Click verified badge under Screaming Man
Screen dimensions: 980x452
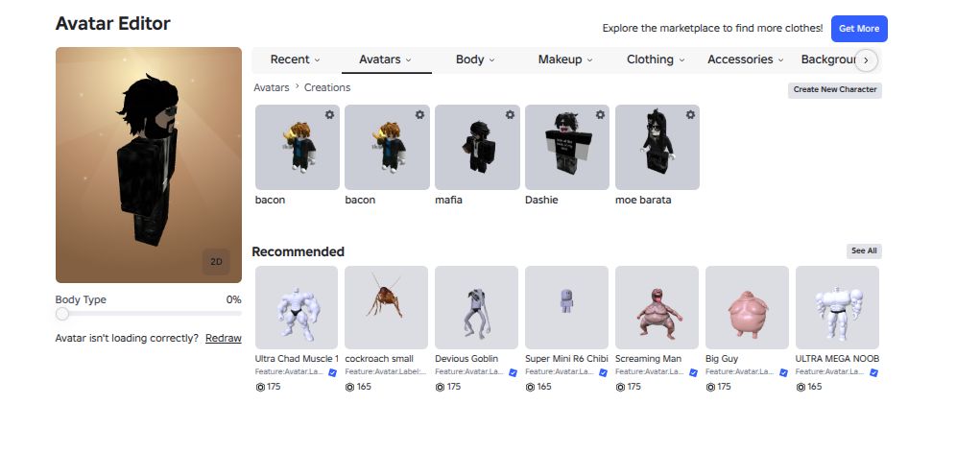(x=693, y=372)
